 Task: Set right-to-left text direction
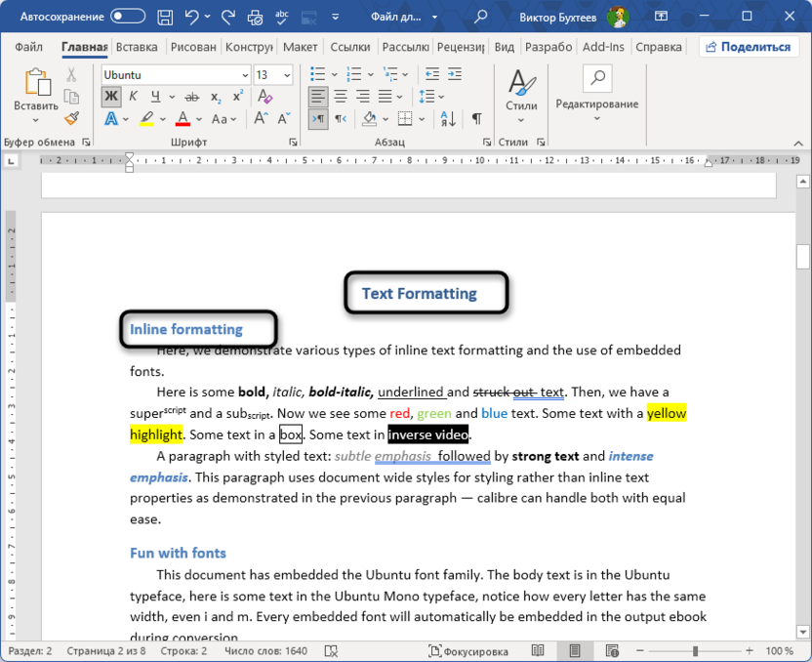(341, 118)
